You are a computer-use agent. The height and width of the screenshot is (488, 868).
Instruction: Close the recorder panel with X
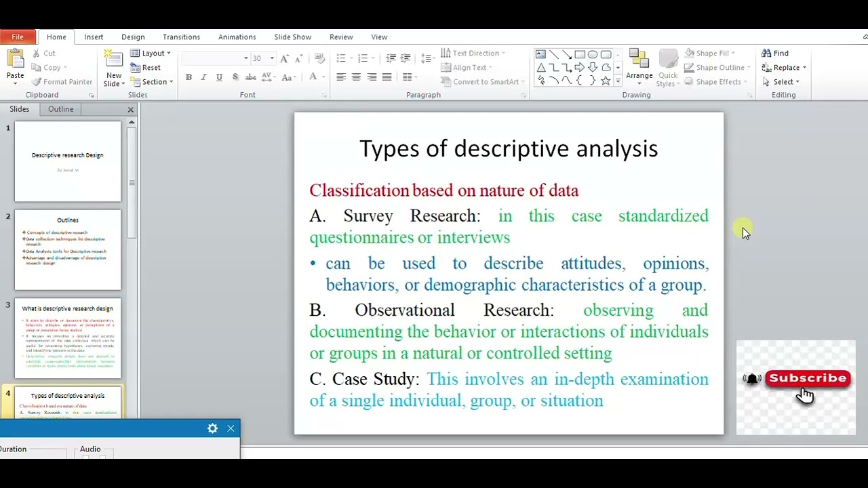[x=231, y=428]
